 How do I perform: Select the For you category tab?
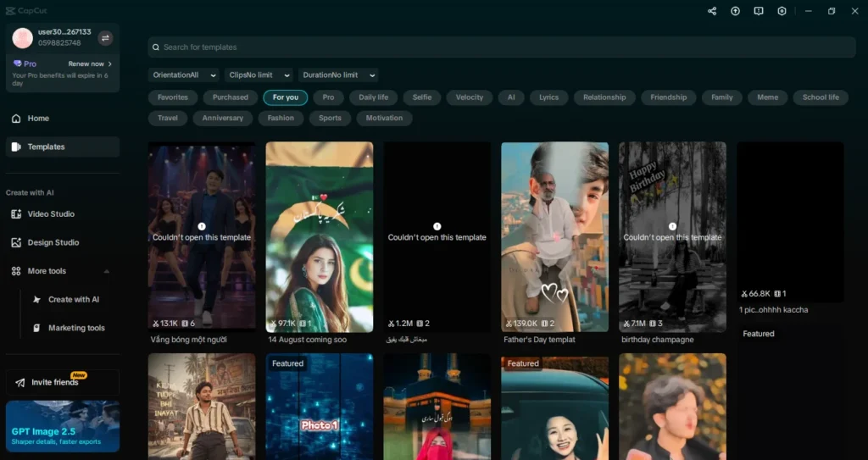(286, 97)
